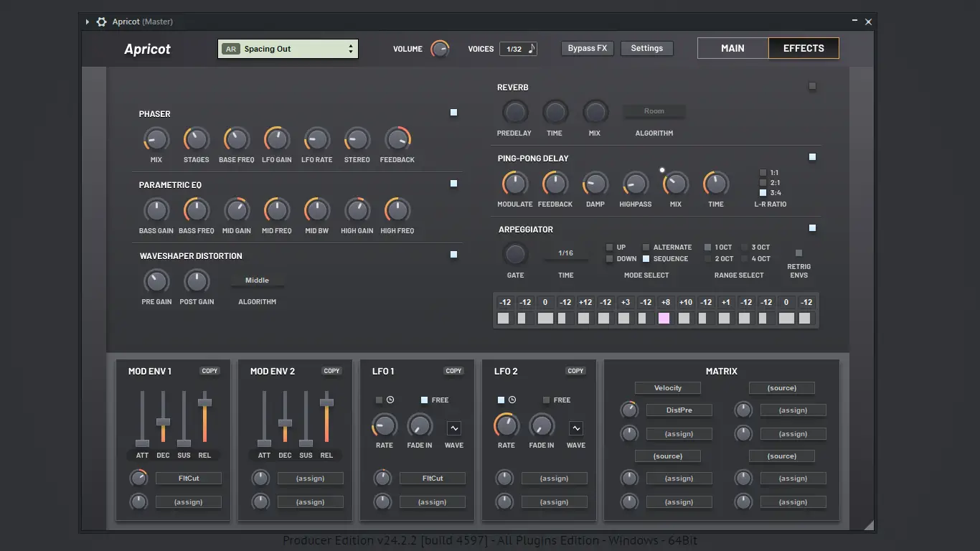The width and height of the screenshot is (980, 551).
Task: Turn off the Arpeggiator
Action: pyautogui.click(x=812, y=228)
